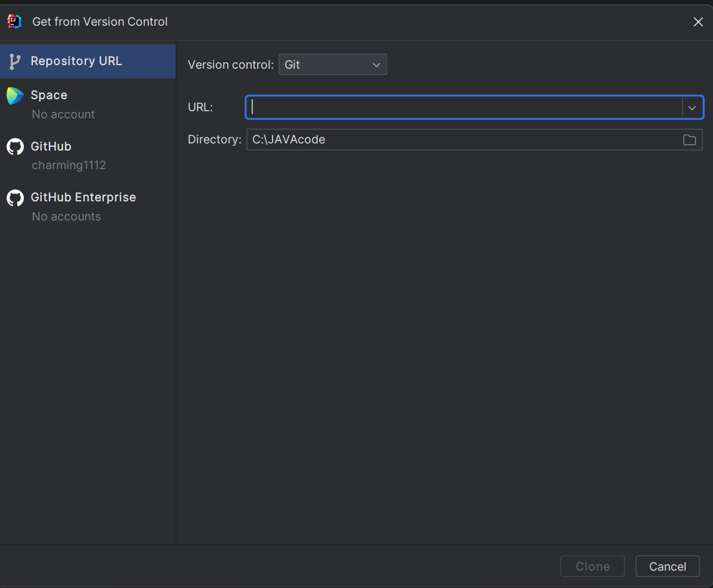This screenshot has height=588, width=713.
Task: Click the Space logo icon
Action: pos(15,96)
